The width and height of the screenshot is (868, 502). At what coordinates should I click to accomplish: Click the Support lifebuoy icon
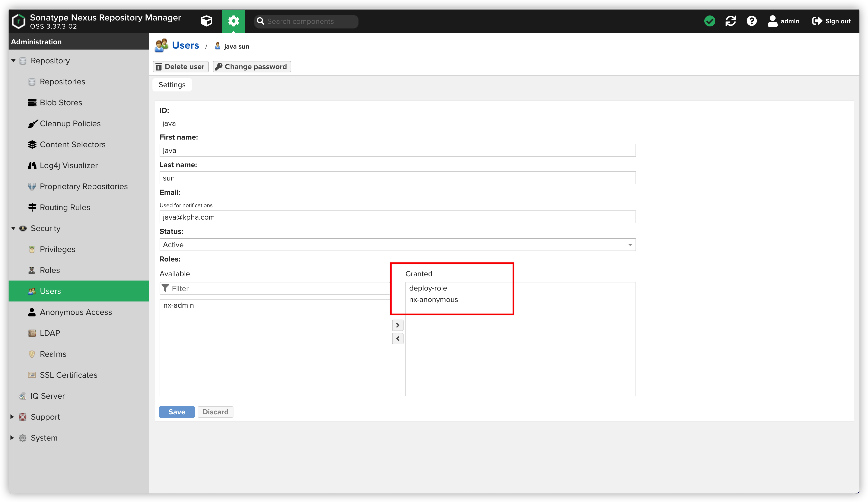23,417
